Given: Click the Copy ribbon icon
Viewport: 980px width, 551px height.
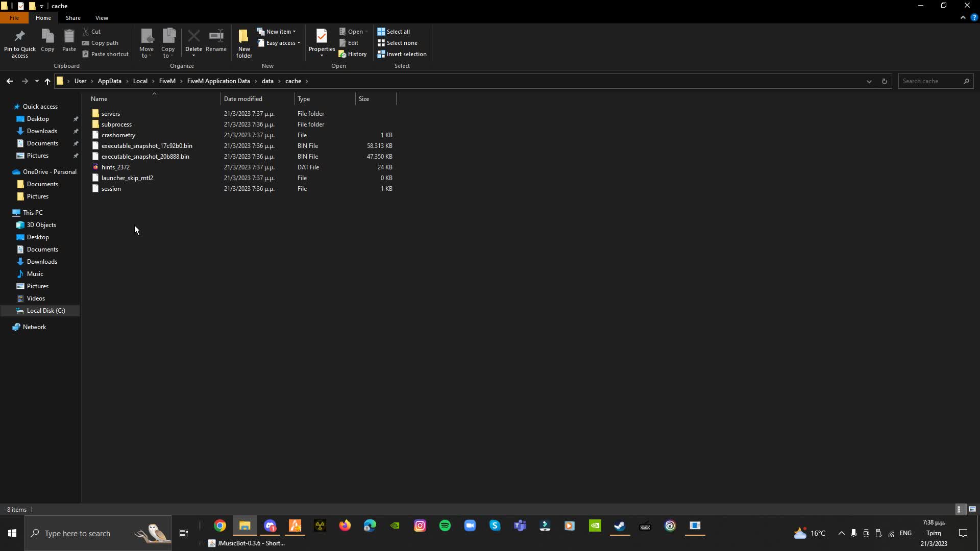Looking at the screenshot, I should [47, 40].
